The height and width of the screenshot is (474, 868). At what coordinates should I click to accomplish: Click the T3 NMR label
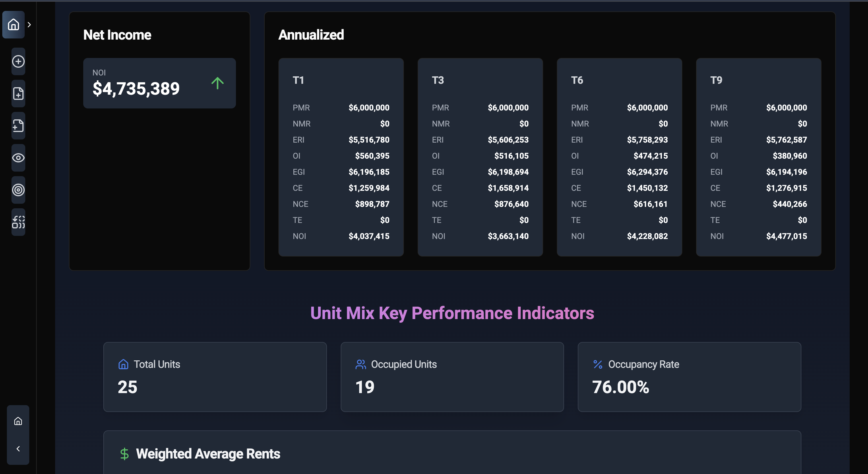click(441, 124)
